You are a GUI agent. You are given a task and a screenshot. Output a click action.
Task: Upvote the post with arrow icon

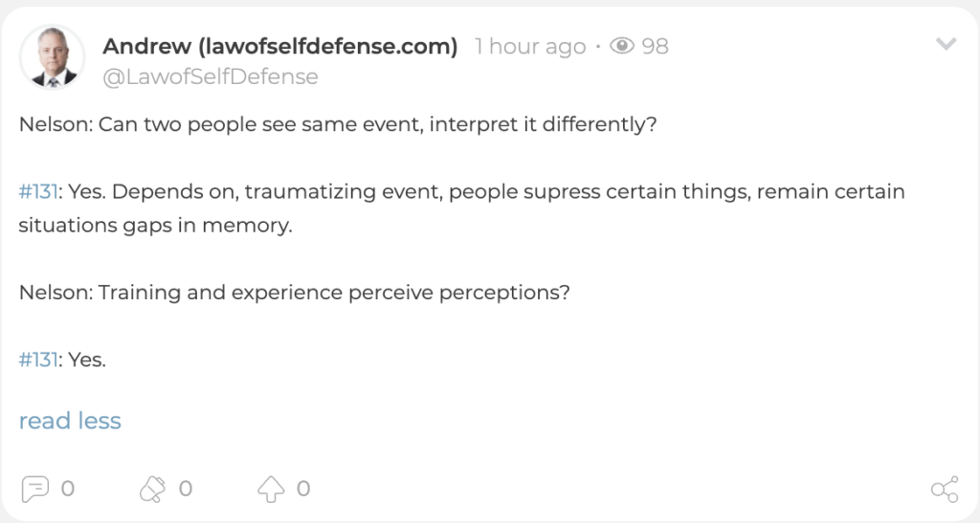coord(271,489)
